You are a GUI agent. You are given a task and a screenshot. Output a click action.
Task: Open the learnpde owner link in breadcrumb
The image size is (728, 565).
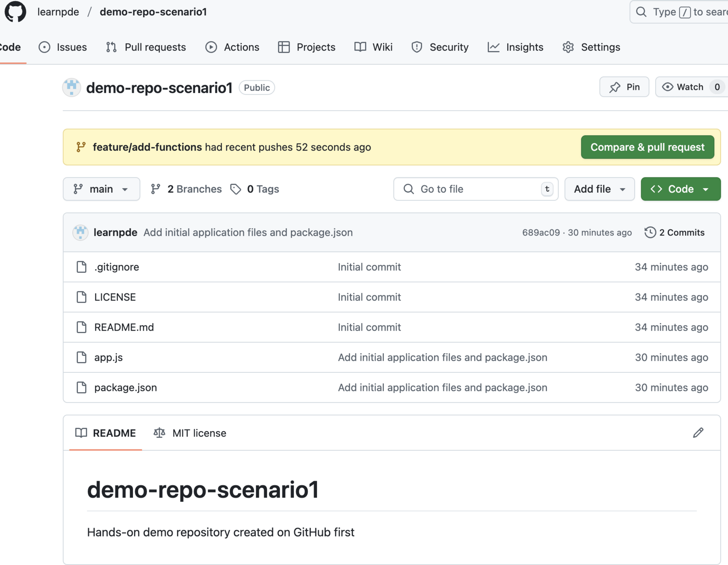pos(58,12)
